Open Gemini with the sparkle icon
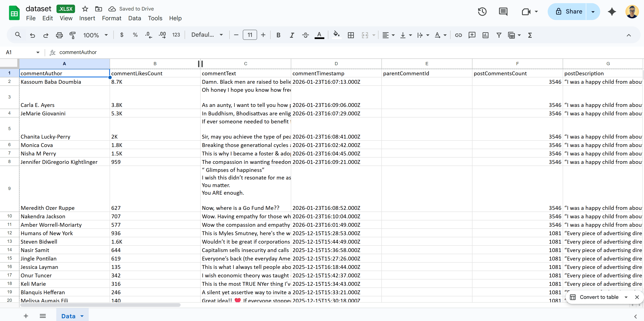644x321 pixels. click(x=612, y=12)
